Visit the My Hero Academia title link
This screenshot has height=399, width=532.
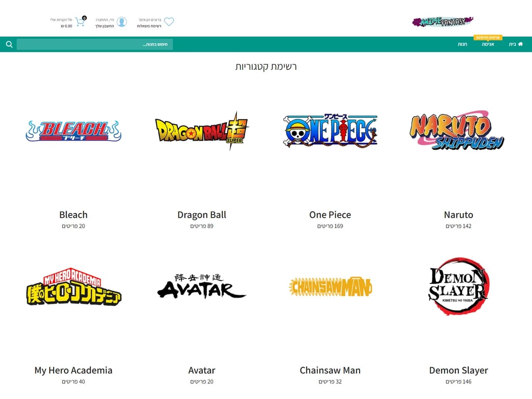(x=74, y=370)
